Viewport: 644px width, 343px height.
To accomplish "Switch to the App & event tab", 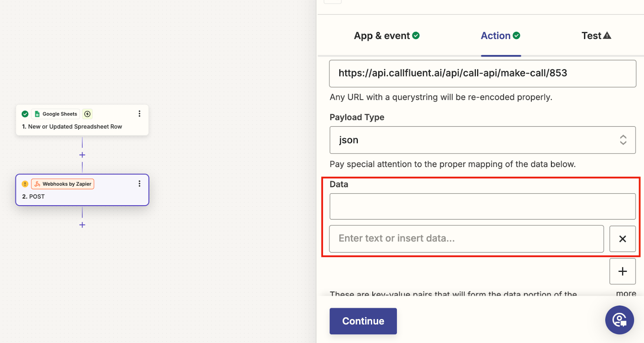I will tap(387, 36).
